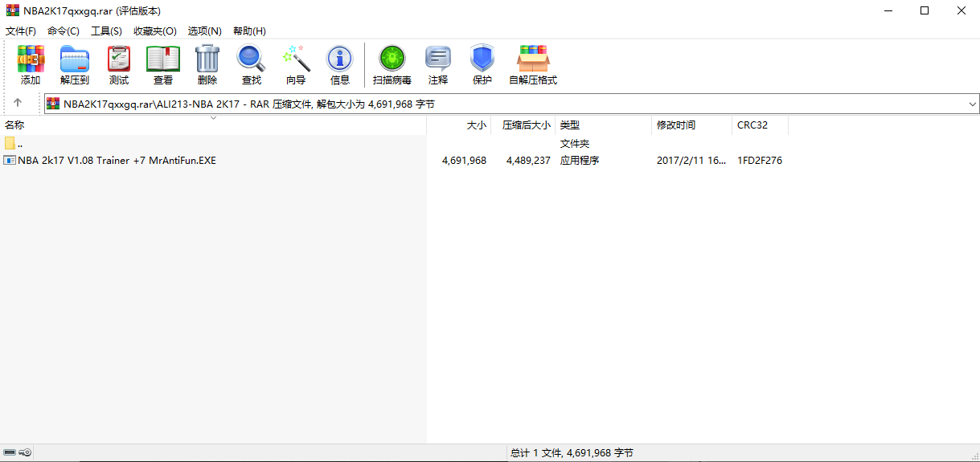Maximize the WinRAR window
Image resolution: width=980 pixels, height=462 pixels.
coord(925,10)
